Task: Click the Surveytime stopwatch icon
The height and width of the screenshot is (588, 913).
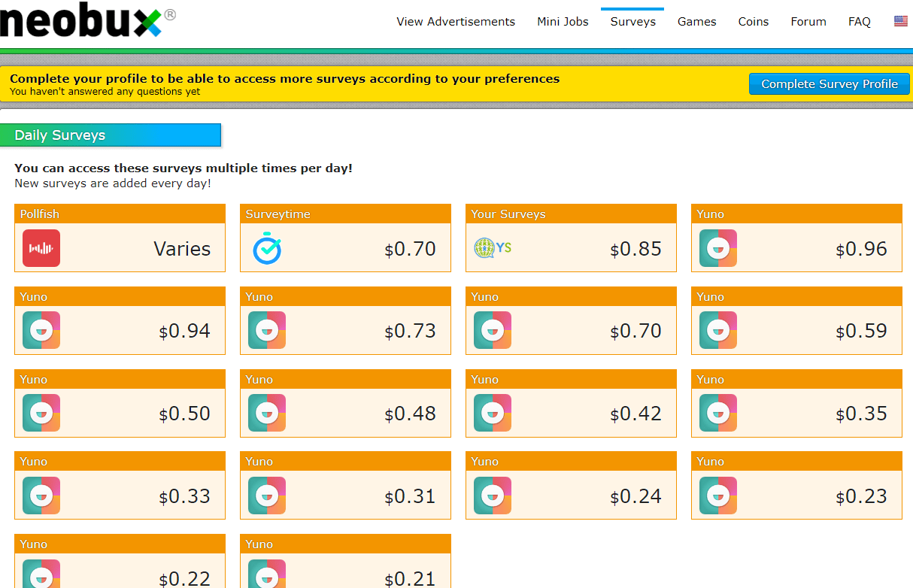Action: 267,248
